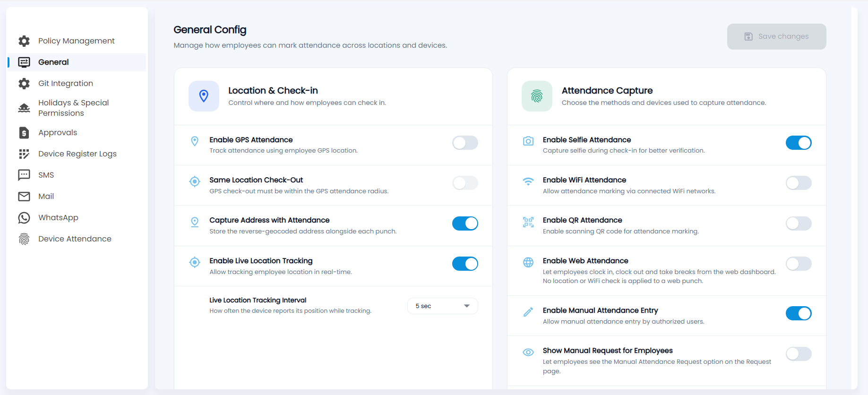Click the General sidebar icon

pyautogui.click(x=24, y=62)
